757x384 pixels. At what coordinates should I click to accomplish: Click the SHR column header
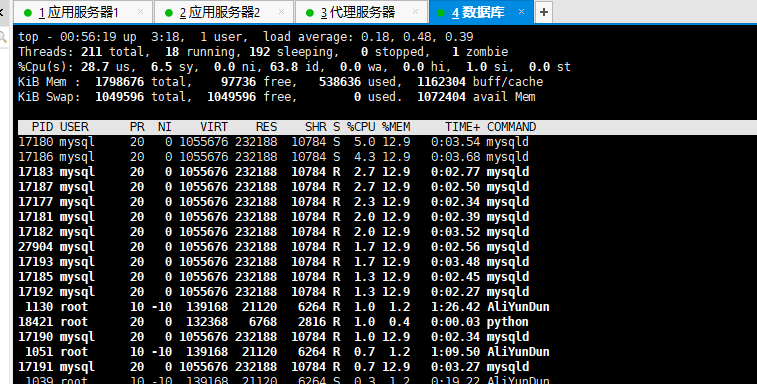click(316, 127)
